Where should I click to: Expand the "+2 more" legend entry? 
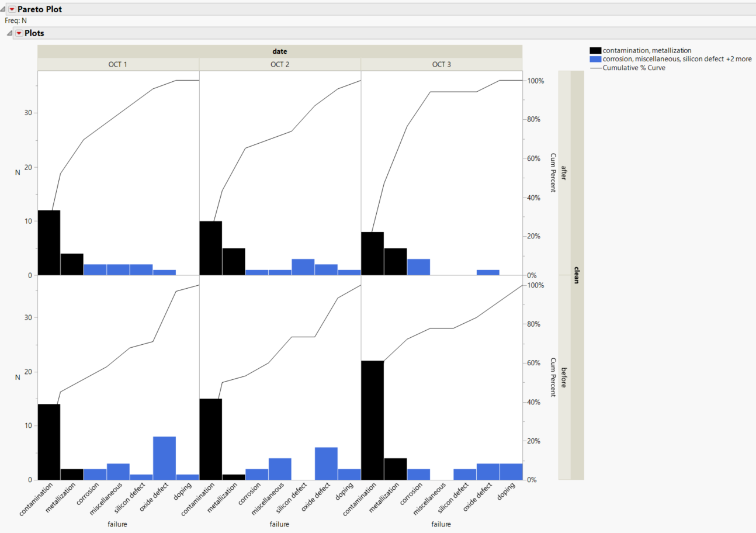(x=740, y=58)
